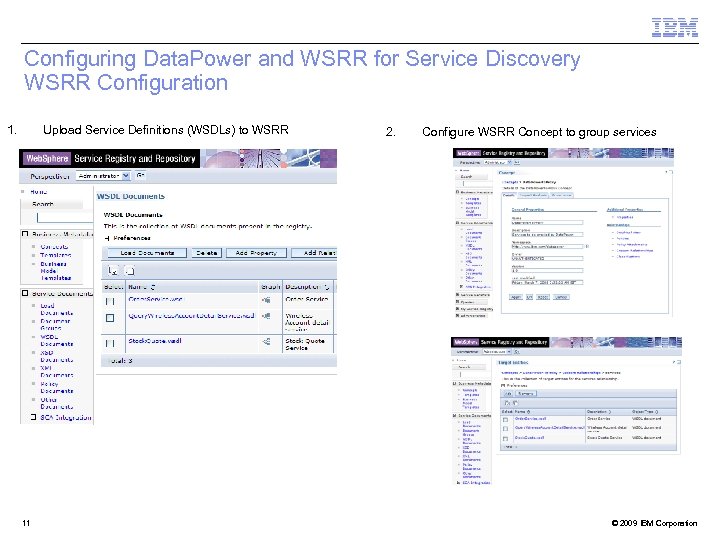Open Business Model Templates in large left sidebar
Screen dimensions: 720x540
55,271
